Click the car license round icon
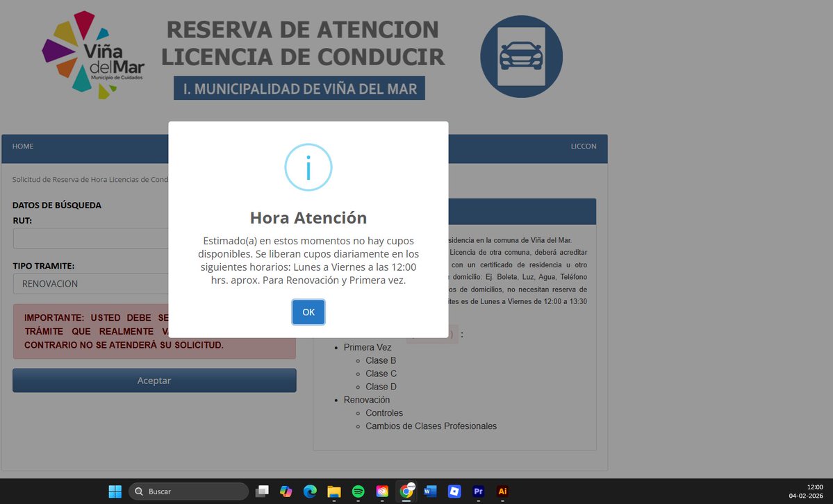The width and height of the screenshot is (833, 504). pos(521,56)
